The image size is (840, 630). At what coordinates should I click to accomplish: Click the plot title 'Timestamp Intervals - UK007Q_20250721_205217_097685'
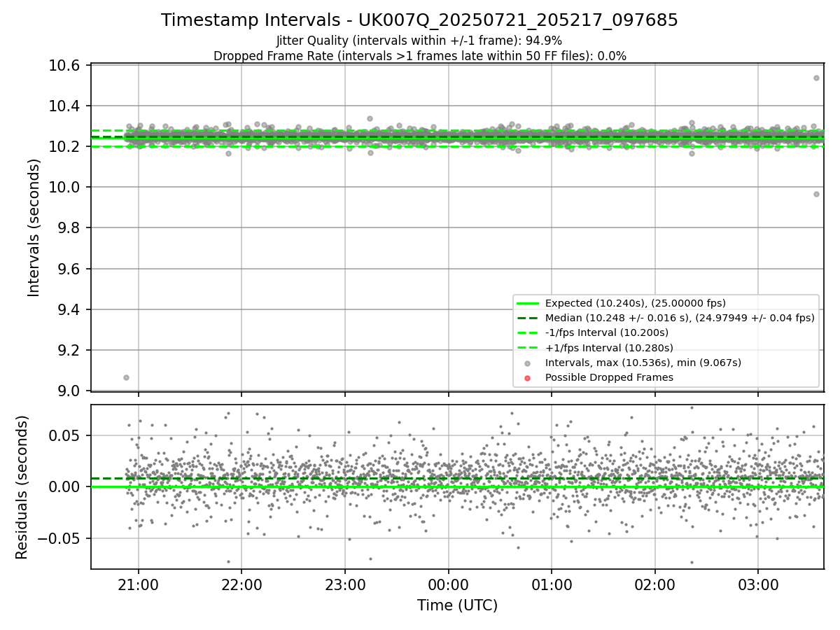419,20
